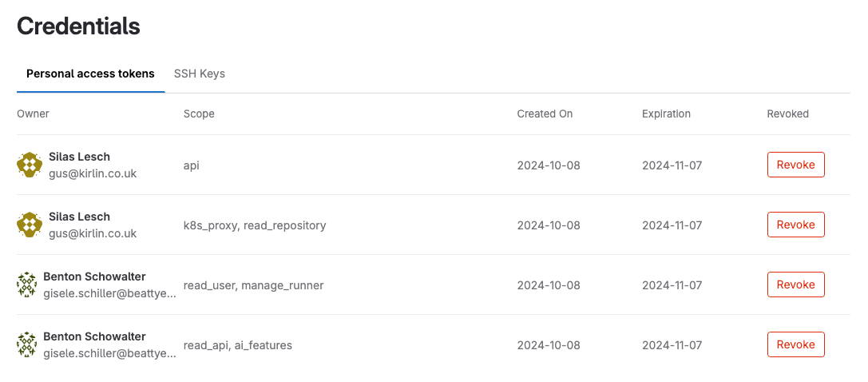
Task: Click Benton Schowalter's avatar in the manage_runner row
Action: click(x=27, y=285)
